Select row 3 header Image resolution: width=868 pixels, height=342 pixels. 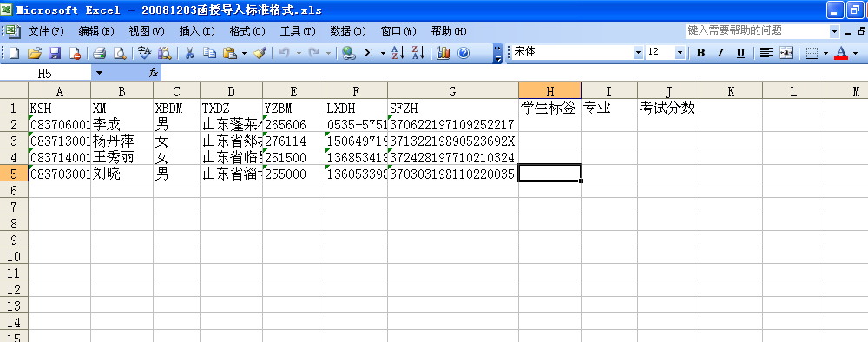coord(14,140)
